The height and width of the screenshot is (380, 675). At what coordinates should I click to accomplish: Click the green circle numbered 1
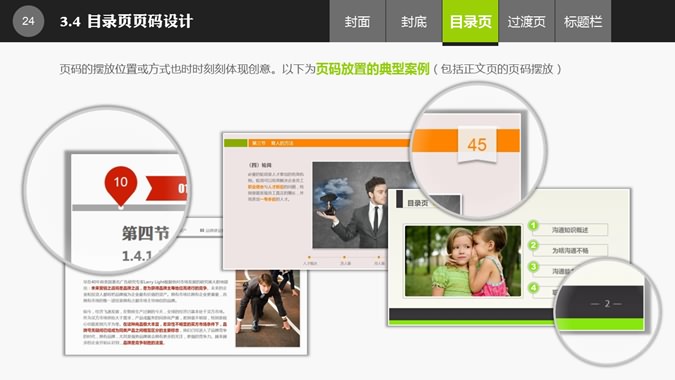533,226
